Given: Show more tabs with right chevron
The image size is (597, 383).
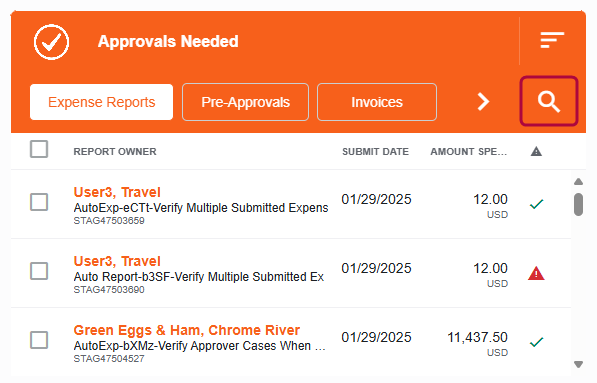Looking at the screenshot, I should (483, 102).
